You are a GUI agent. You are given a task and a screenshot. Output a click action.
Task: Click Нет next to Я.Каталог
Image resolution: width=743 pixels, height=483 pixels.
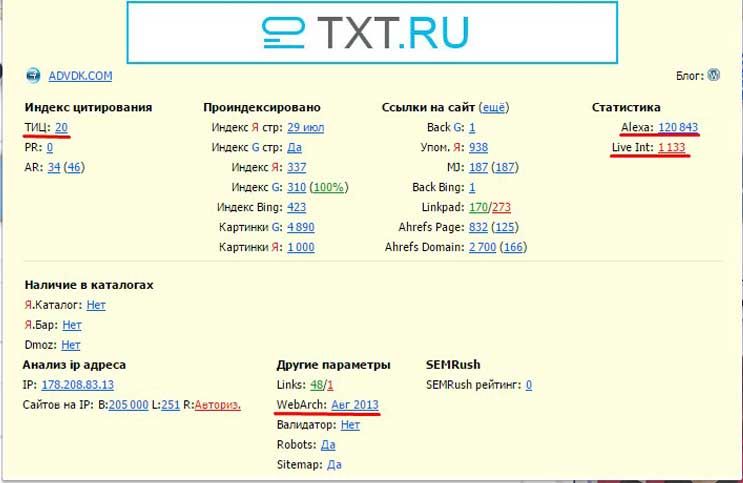(x=96, y=305)
